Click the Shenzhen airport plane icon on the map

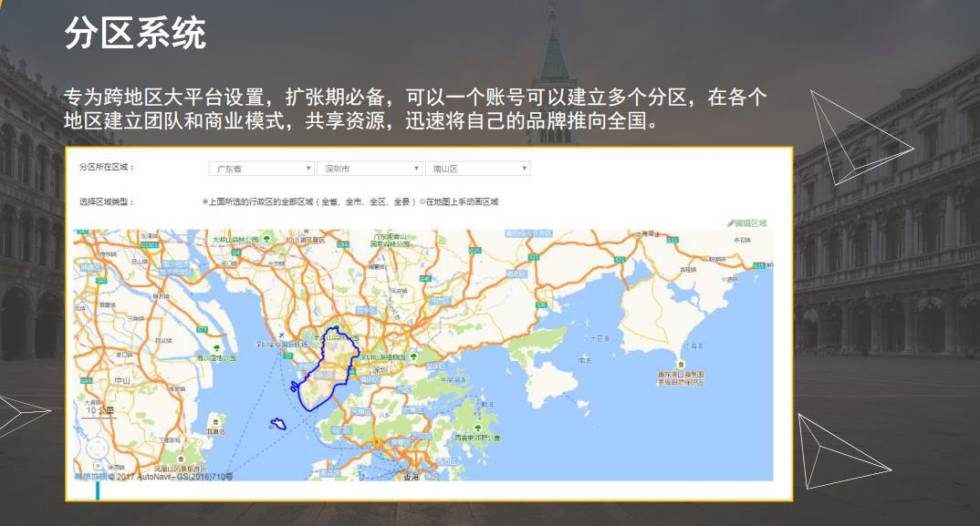(x=282, y=336)
